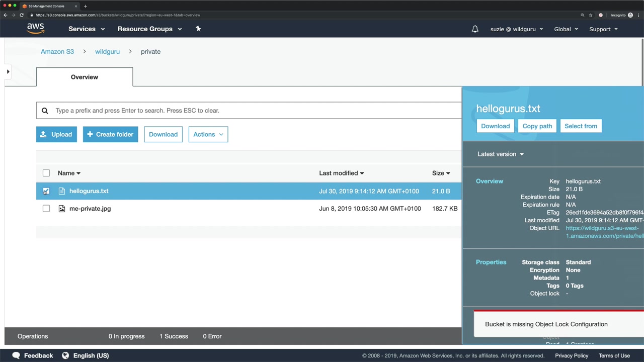644x362 pixels.
Task: Open a new browser tab
Action: [86, 6]
